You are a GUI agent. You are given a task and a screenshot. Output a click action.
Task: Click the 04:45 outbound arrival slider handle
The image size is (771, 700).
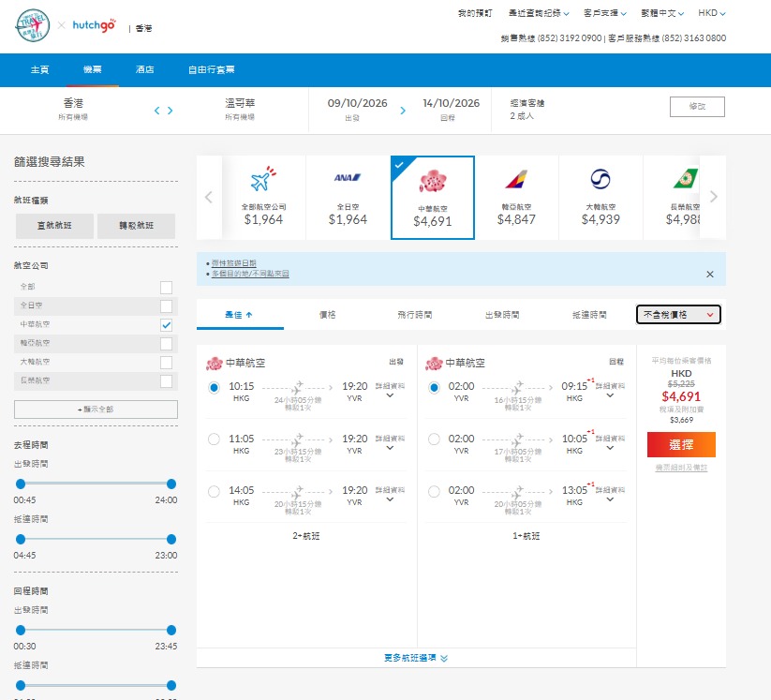(x=21, y=539)
